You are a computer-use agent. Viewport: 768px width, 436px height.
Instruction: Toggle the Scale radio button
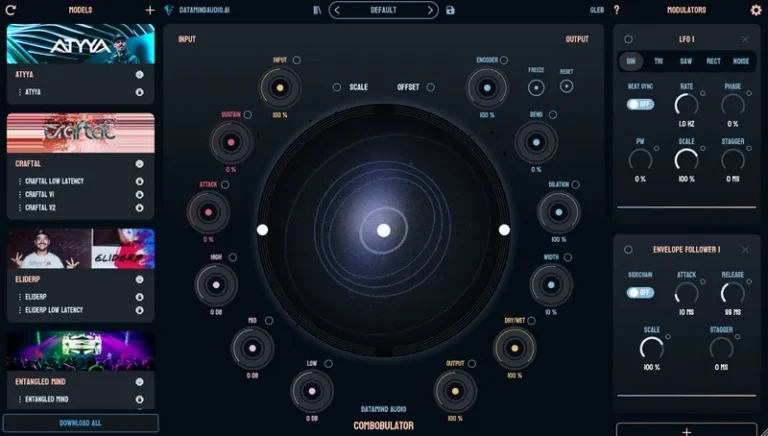[337, 87]
